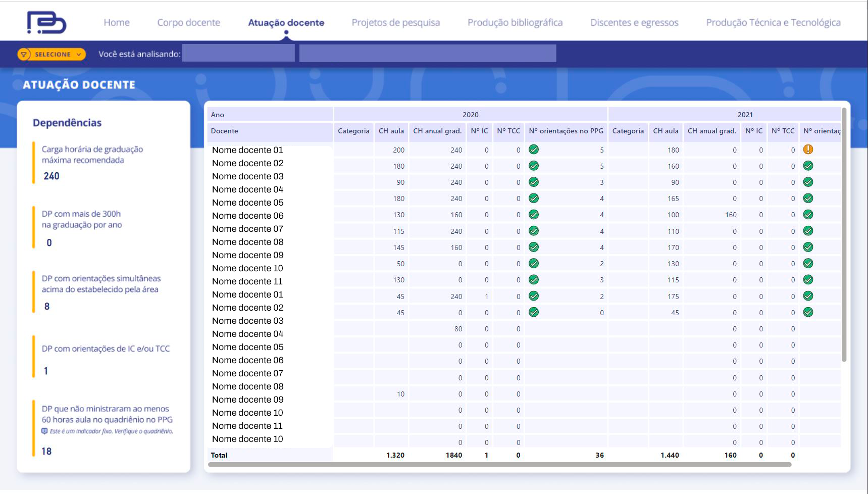Image resolution: width=868 pixels, height=494 pixels.
Task: Click green check beside 2020 CH aula 115
Action: tap(534, 231)
